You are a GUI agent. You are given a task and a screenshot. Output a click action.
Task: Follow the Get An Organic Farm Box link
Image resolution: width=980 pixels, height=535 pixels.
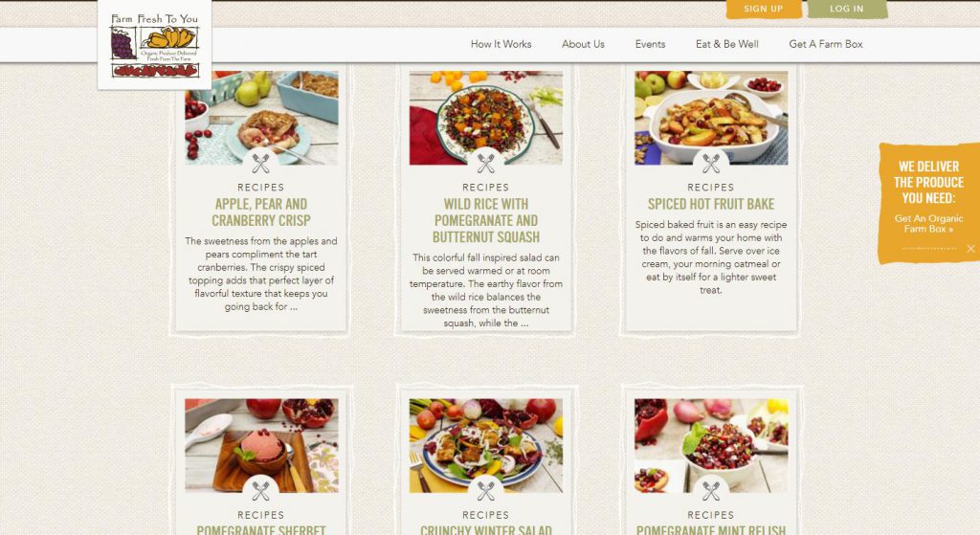point(928,224)
